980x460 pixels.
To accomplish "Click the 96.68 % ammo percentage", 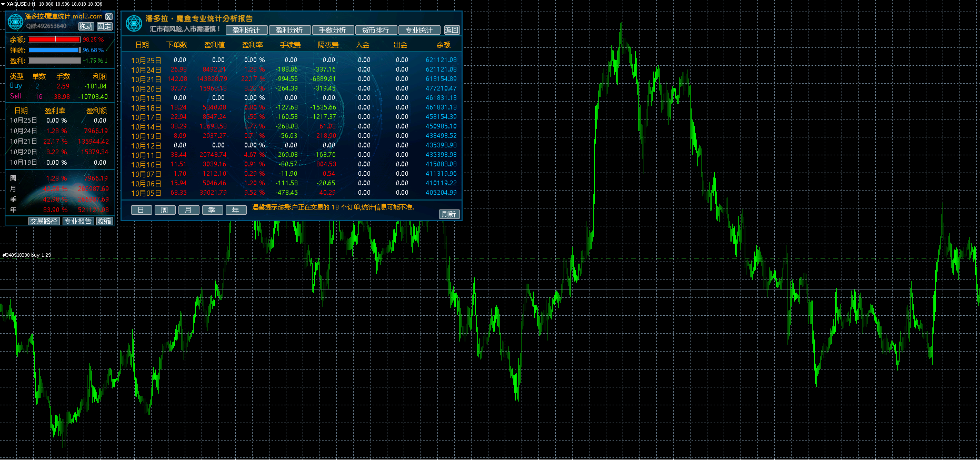I will click(x=93, y=50).
